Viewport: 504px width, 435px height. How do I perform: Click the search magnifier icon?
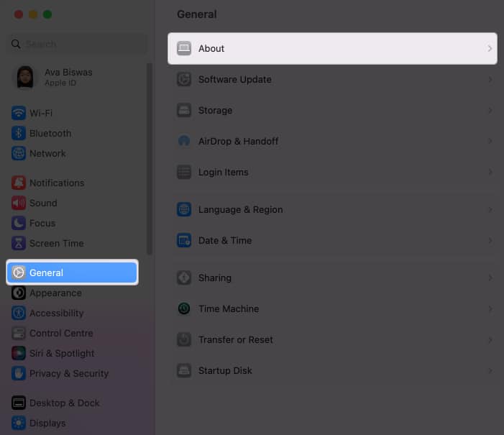coord(16,44)
